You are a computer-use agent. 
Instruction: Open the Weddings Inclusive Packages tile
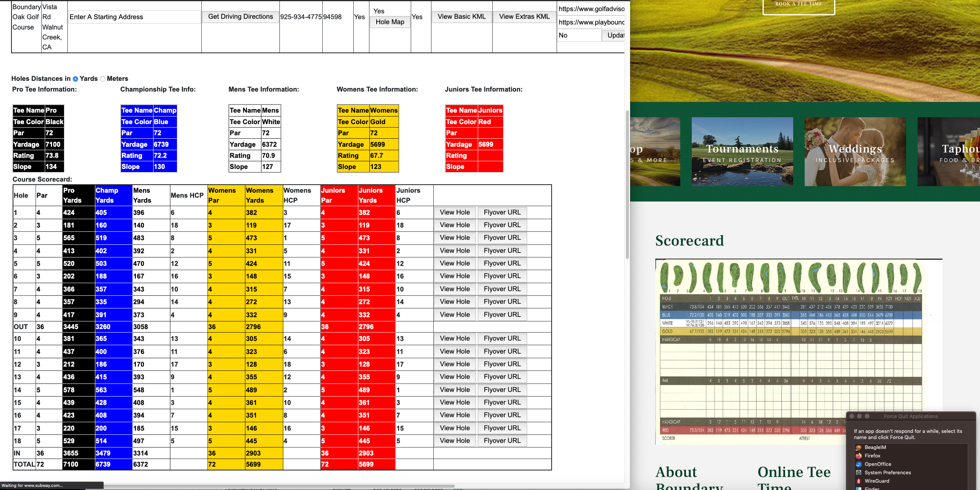855,152
